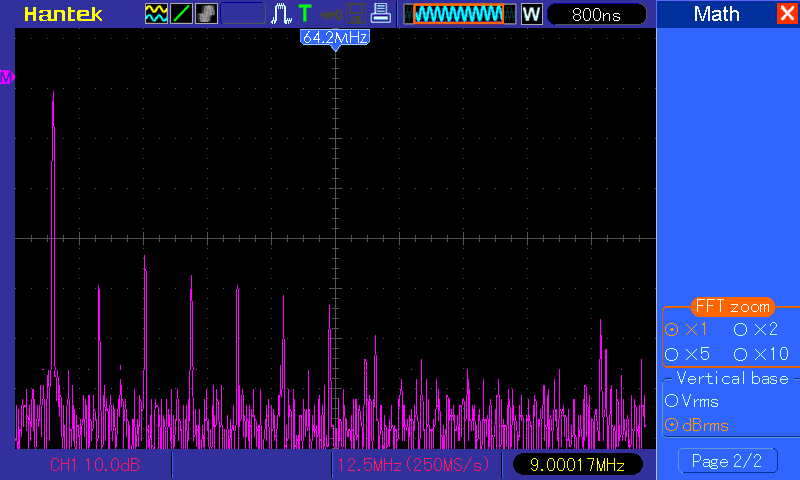Click the 64.2MHz frequency marker
The image size is (800, 480).
pos(335,38)
